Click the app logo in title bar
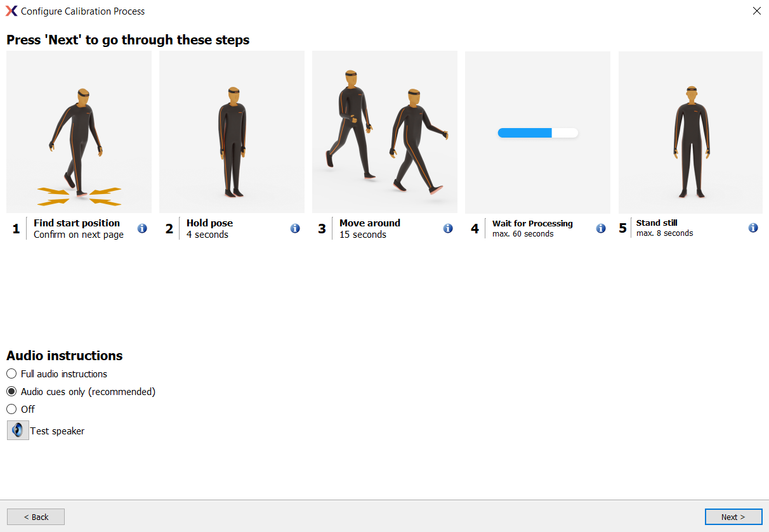Screen dimensions: 769x532 pyautogui.click(x=11, y=11)
